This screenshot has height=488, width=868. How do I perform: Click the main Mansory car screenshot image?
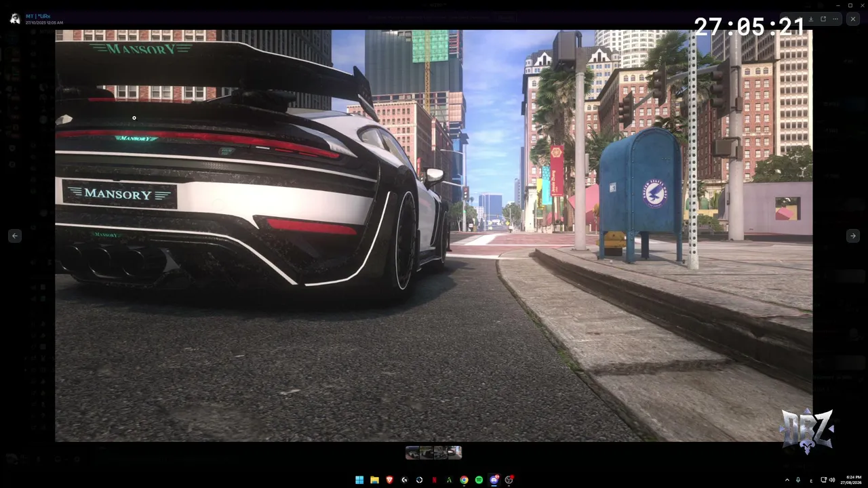pos(434,236)
